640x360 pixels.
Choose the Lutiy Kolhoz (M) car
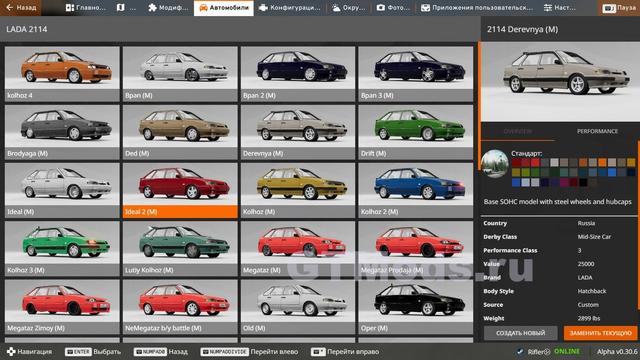[180, 249]
